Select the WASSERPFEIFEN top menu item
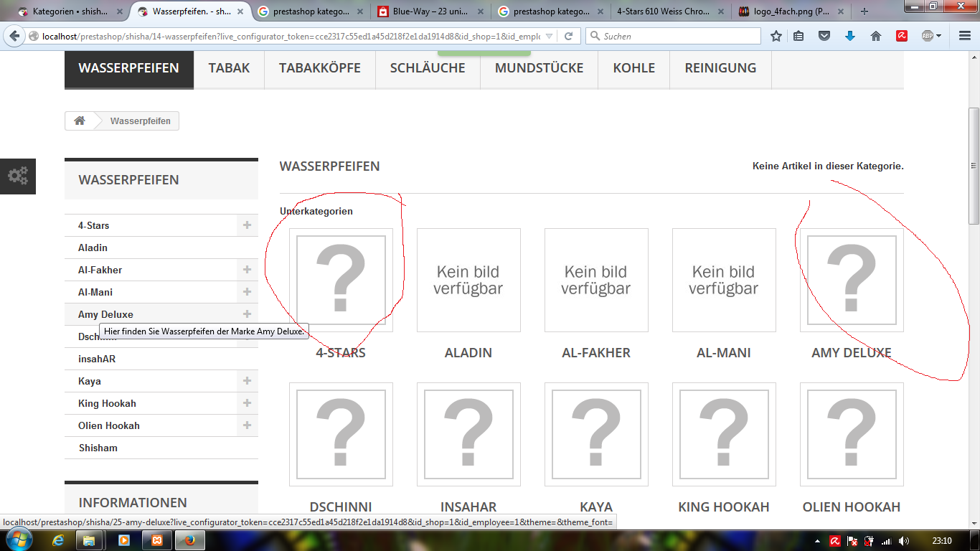Viewport: 980px width, 551px height. (x=129, y=69)
